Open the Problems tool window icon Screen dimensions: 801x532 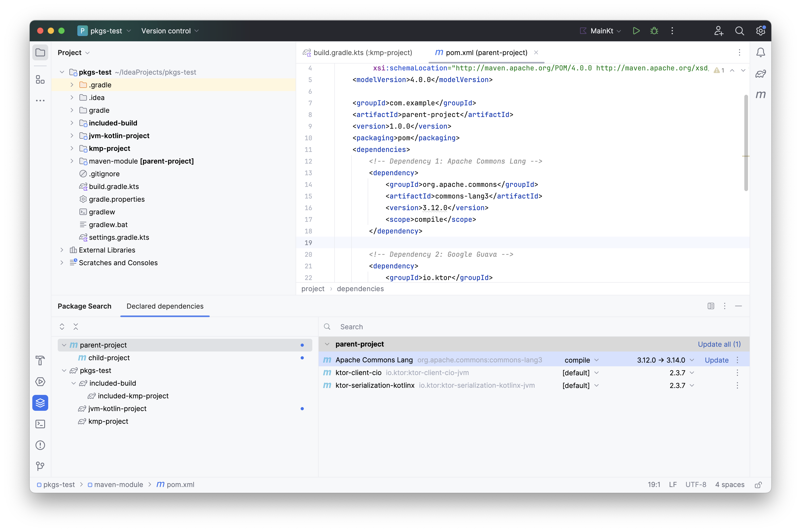pos(40,445)
